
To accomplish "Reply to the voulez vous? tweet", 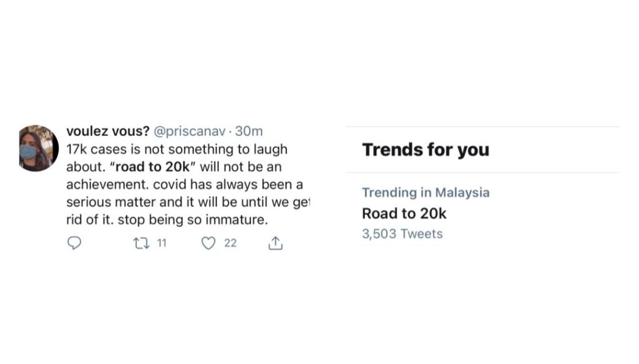I will point(74,244).
